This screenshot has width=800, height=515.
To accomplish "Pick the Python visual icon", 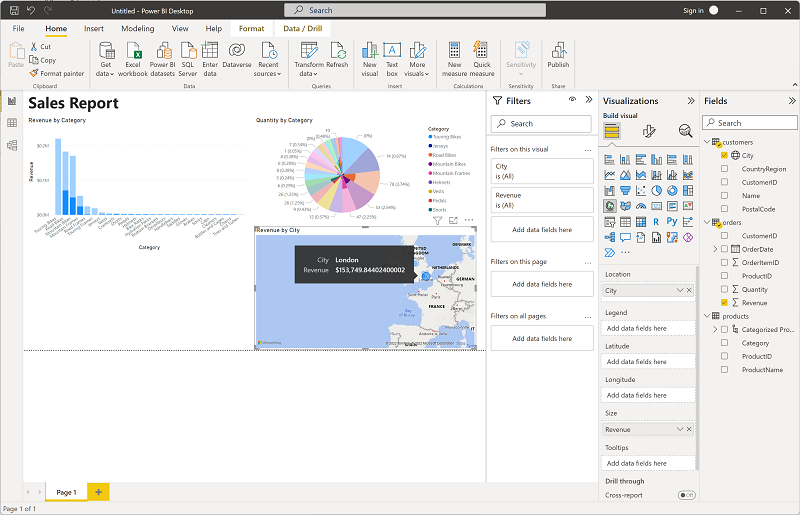I will pos(672,222).
